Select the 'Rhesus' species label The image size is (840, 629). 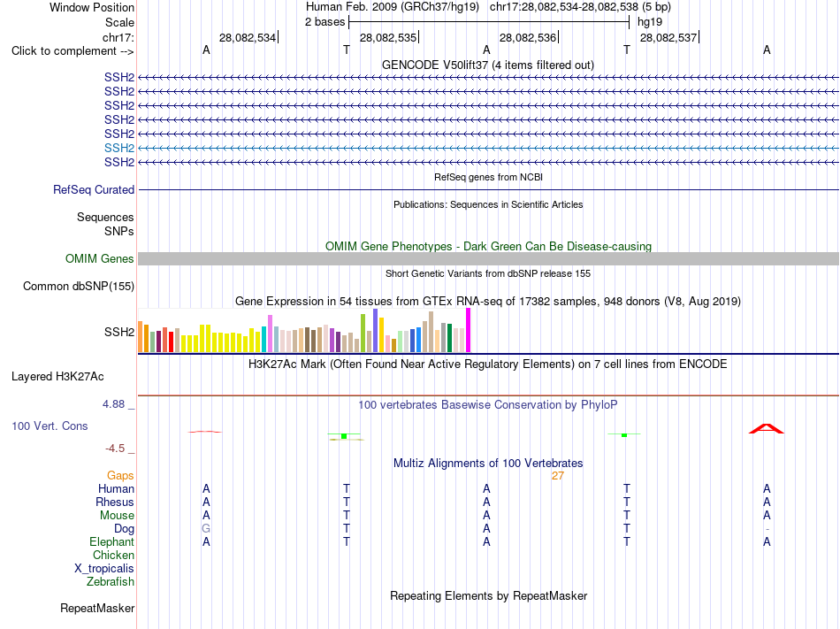click(x=115, y=502)
